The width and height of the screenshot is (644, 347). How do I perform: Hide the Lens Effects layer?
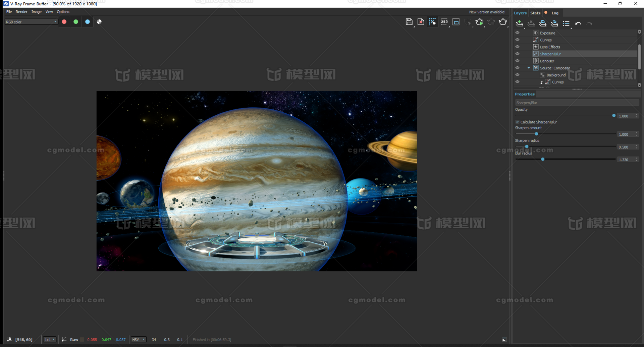[x=518, y=47]
